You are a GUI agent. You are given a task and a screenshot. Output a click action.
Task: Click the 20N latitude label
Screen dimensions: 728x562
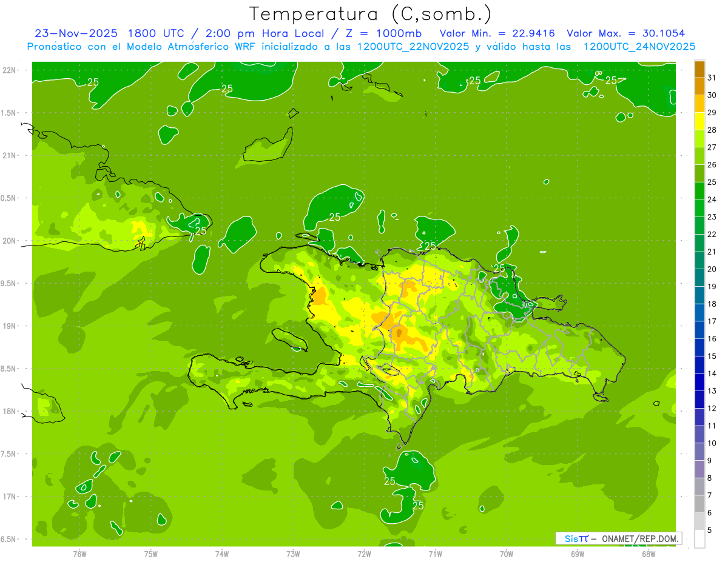click(9, 241)
